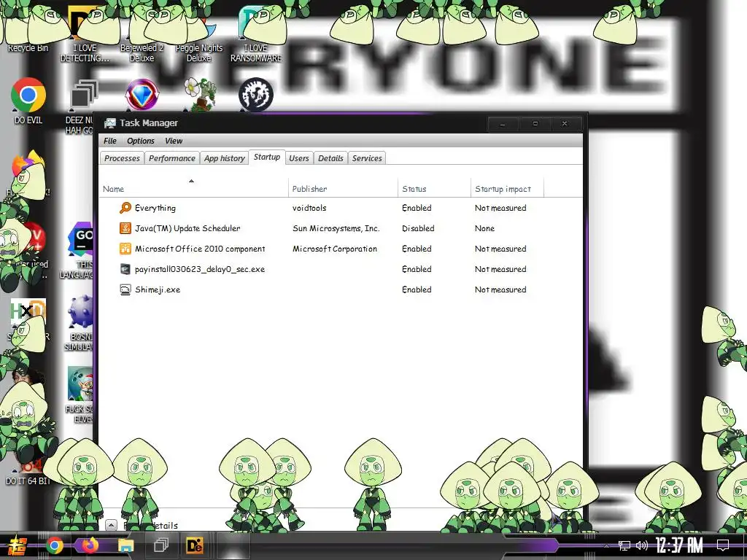Close the Task Manager window
Image resolution: width=747 pixels, height=560 pixels.
(565, 124)
